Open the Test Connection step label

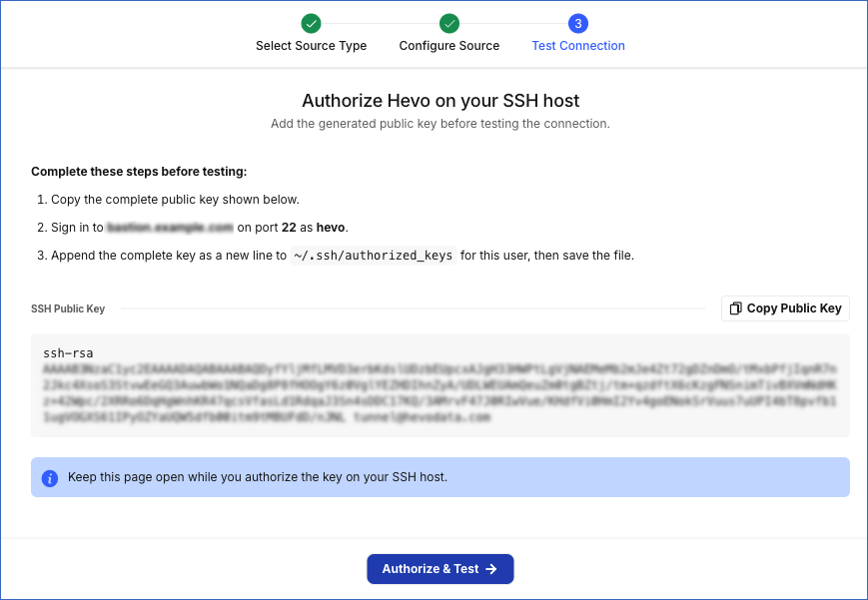(x=578, y=45)
